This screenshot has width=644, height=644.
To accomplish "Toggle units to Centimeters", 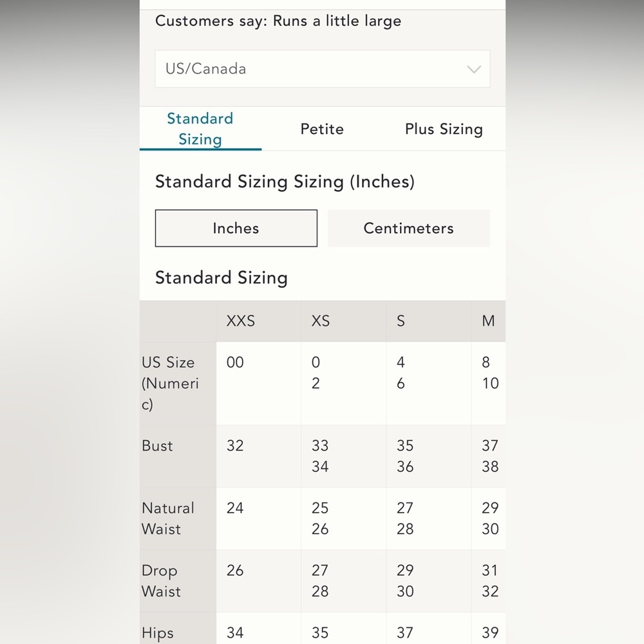I will (409, 229).
